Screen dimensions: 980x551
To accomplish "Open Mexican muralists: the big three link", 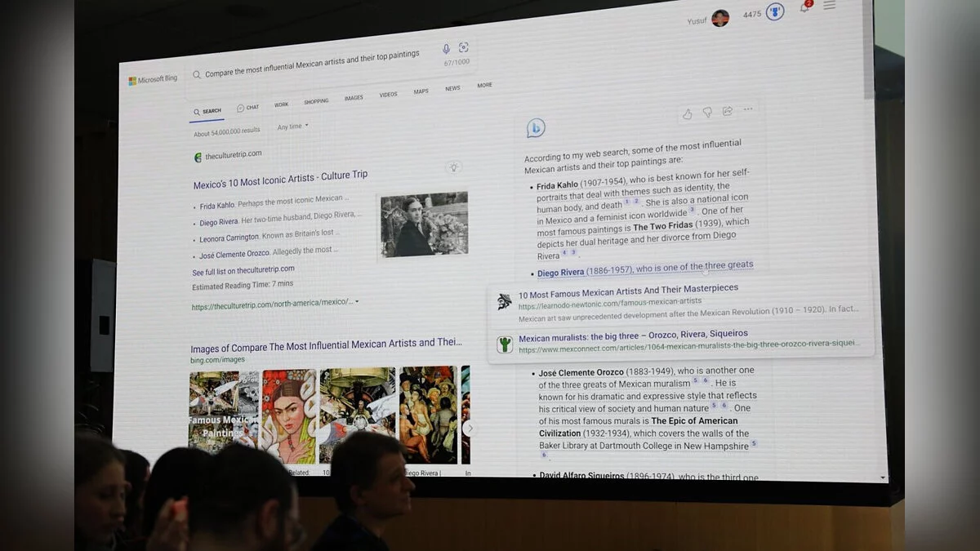I will coord(633,335).
